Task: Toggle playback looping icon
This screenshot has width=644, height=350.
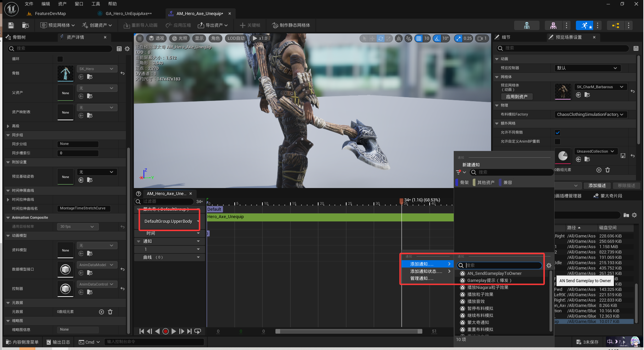Action: pyautogui.click(x=198, y=331)
